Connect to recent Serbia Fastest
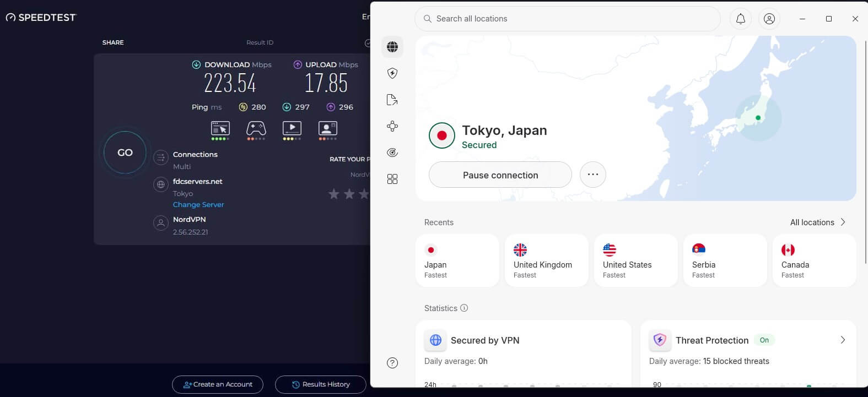 [x=725, y=260]
